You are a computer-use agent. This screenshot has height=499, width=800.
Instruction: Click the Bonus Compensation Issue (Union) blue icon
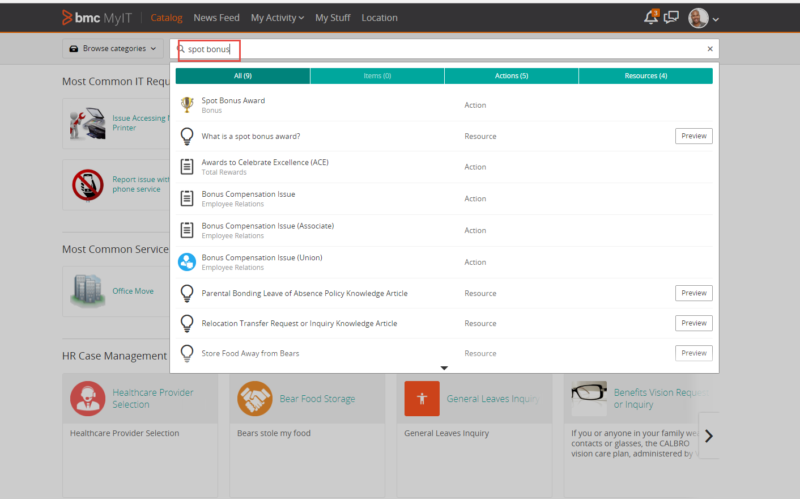(186, 262)
